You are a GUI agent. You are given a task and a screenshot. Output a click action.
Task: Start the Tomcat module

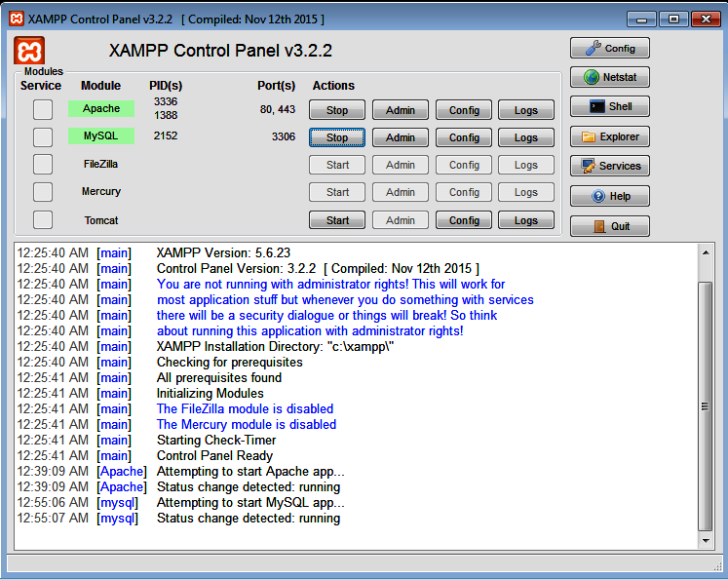pyautogui.click(x=337, y=220)
